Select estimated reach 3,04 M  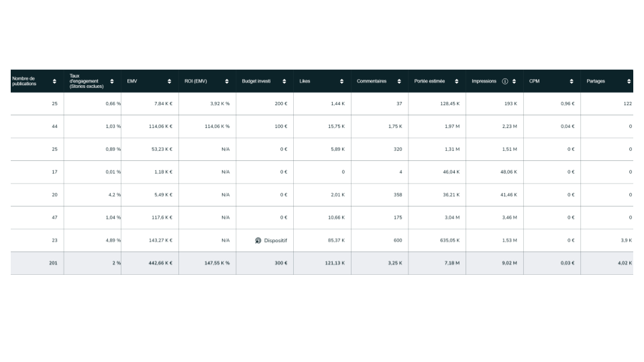point(452,217)
